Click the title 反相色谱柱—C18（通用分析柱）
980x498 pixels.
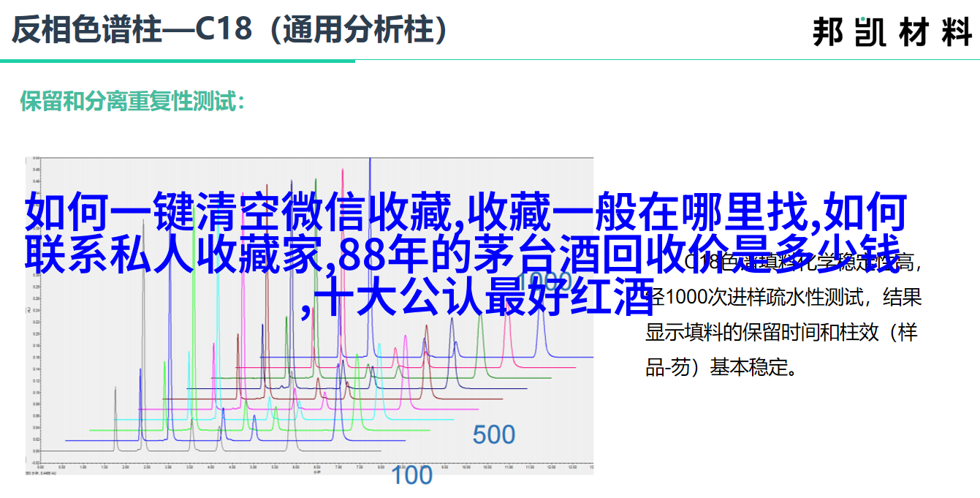231,30
